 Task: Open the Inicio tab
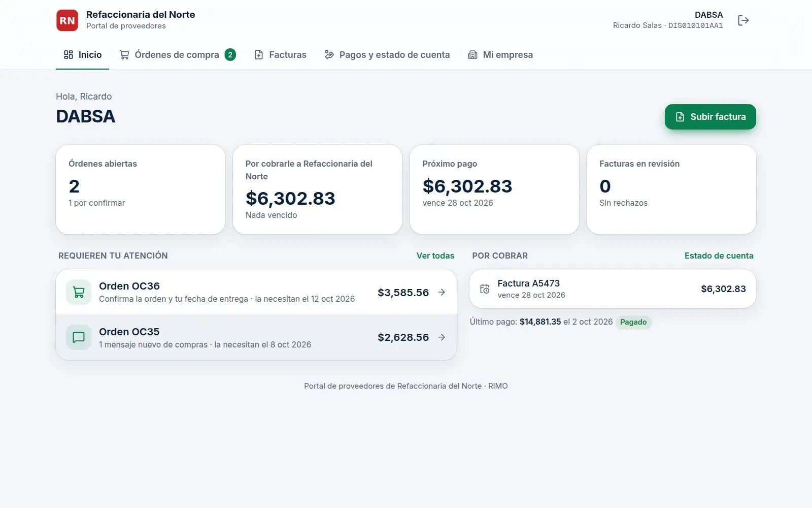pyautogui.click(x=83, y=55)
